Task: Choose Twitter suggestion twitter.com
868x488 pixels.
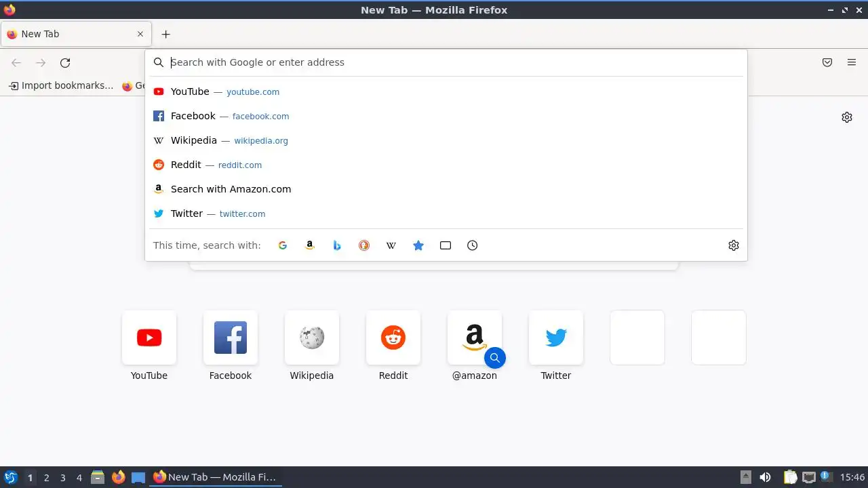Action: pos(446,213)
